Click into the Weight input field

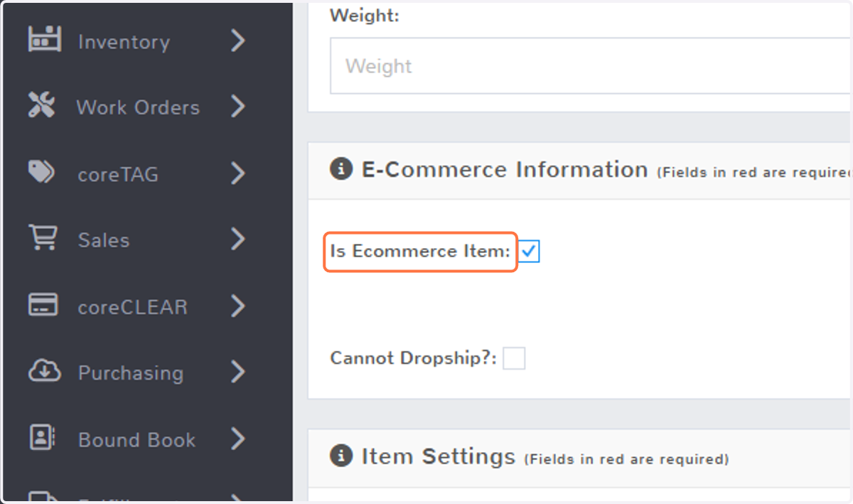[x=590, y=66]
